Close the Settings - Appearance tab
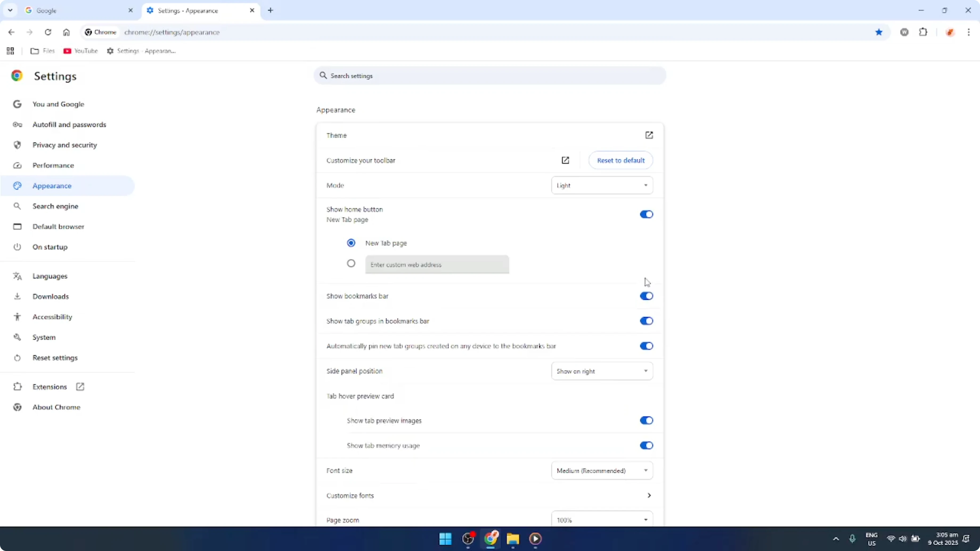The image size is (980, 551). click(x=252, y=11)
